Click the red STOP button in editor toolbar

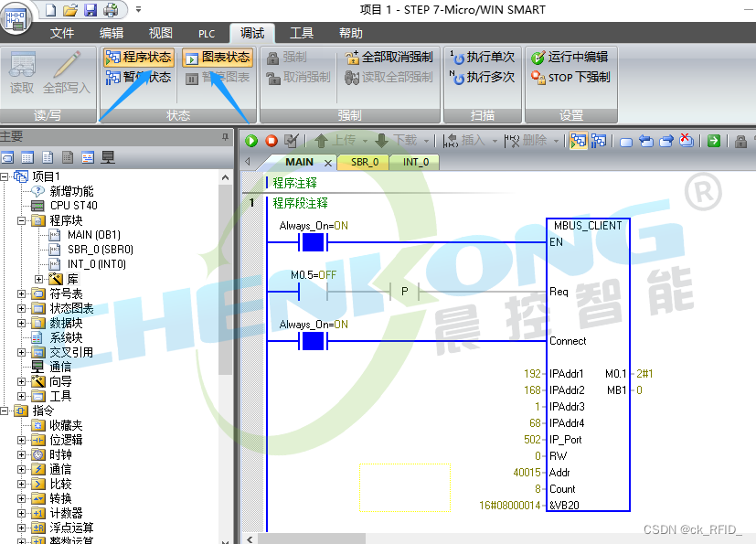tap(272, 141)
